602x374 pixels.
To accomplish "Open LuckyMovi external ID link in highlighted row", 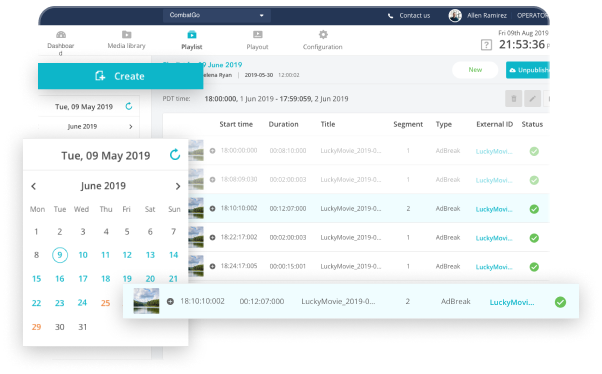I will (494, 209).
